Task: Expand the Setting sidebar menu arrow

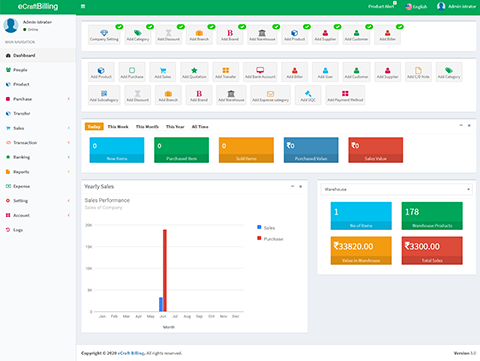Action: (69, 201)
